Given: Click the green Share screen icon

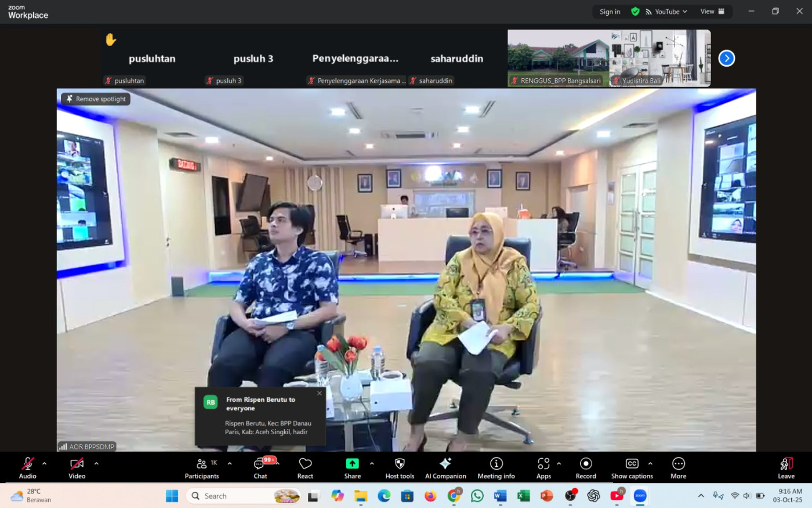Looking at the screenshot, I should click(352, 463).
